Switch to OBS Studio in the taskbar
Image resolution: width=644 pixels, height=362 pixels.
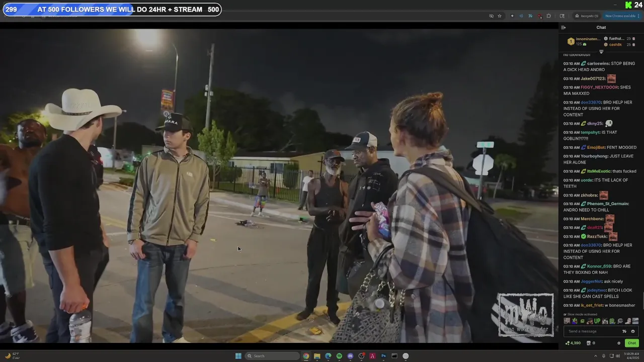[x=361, y=356]
